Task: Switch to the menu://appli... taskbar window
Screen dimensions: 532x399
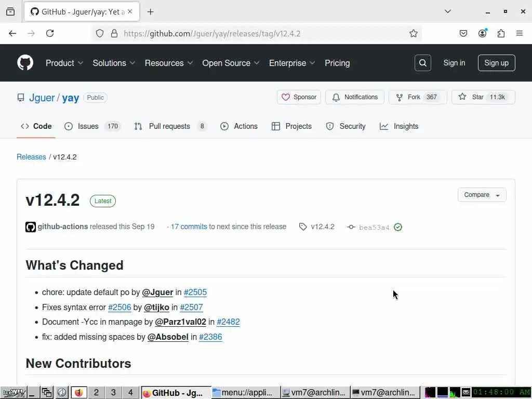Action: pyautogui.click(x=246, y=393)
